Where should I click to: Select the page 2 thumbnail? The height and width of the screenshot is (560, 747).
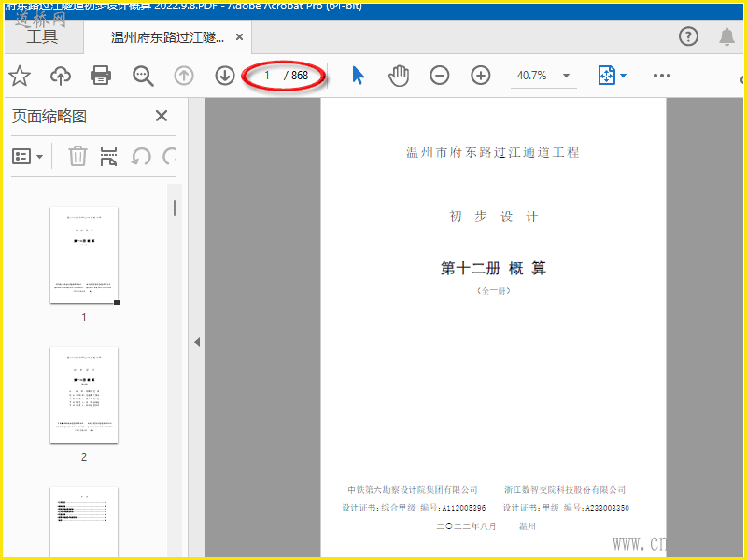(84, 395)
